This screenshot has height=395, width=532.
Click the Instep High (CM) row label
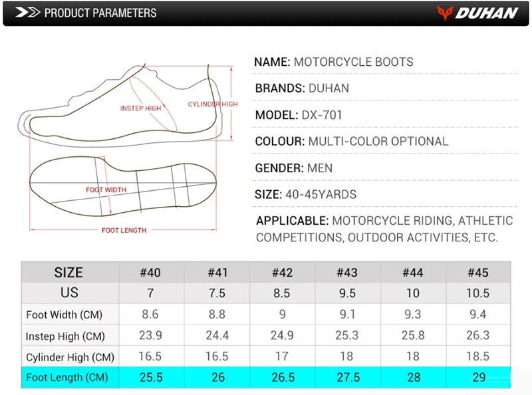click(65, 336)
